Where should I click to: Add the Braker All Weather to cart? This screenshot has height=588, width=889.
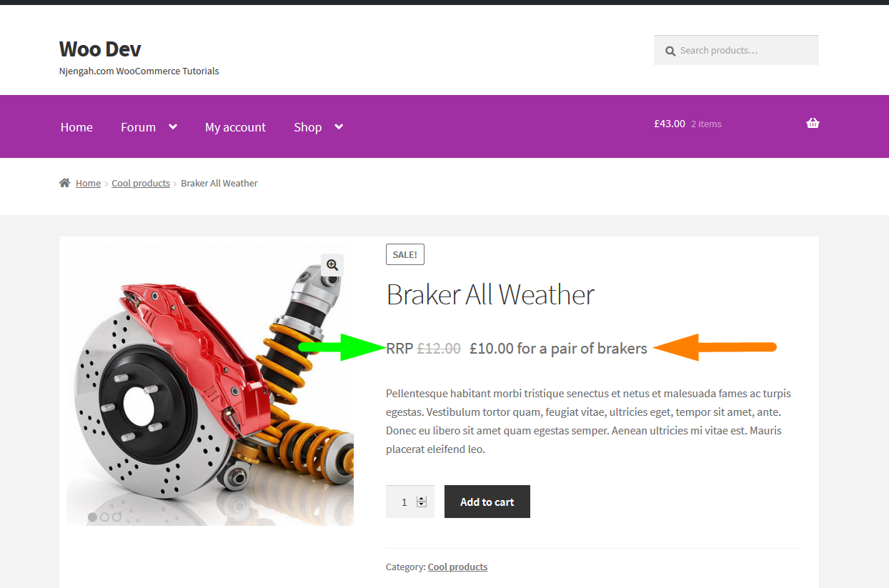[487, 502]
